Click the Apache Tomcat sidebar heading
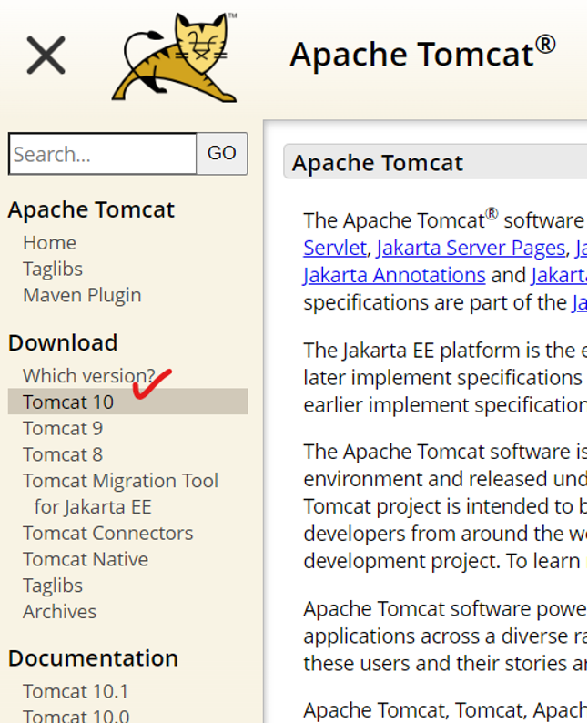The width and height of the screenshot is (588, 723). [x=91, y=209]
